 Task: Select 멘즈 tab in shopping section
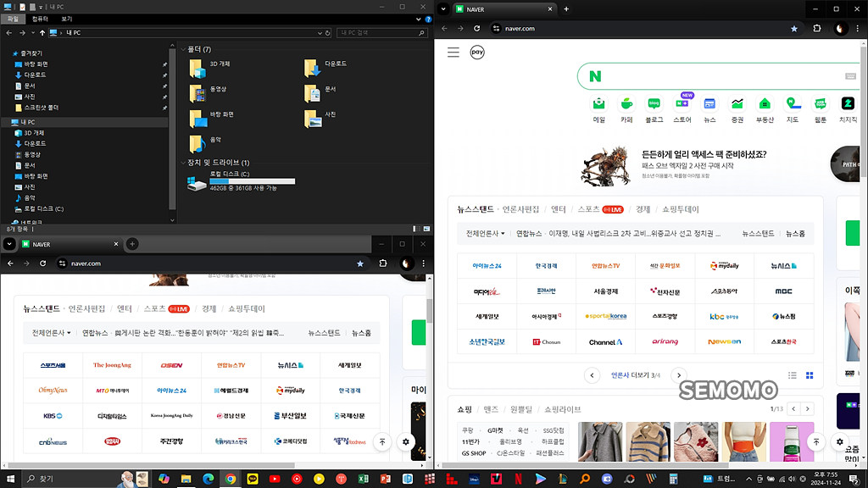(x=491, y=409)
